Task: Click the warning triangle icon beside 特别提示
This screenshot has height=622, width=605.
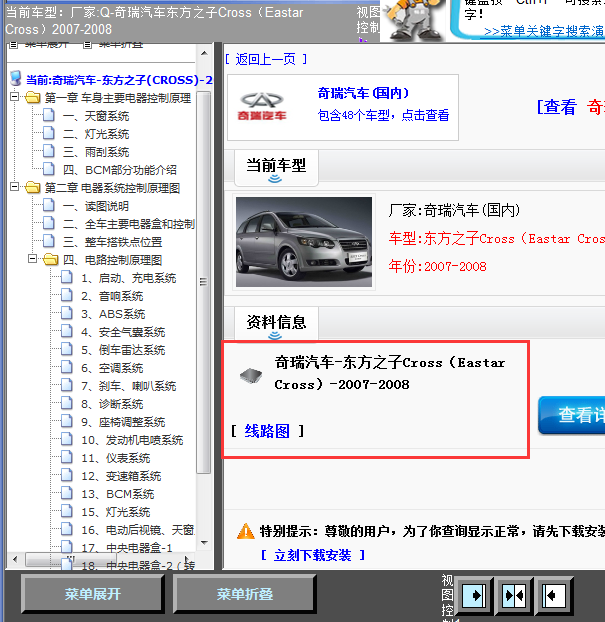Action: click(x=246, y=531)
